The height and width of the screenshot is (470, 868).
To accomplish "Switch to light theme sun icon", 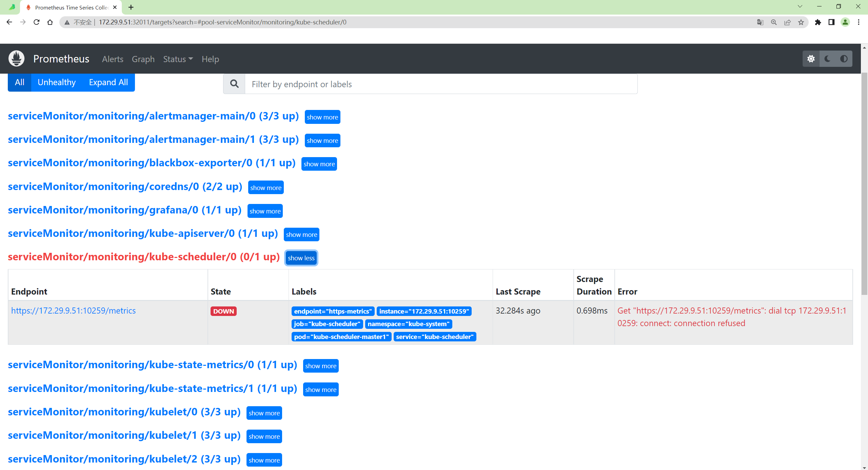I will click(x=811, y=59).
